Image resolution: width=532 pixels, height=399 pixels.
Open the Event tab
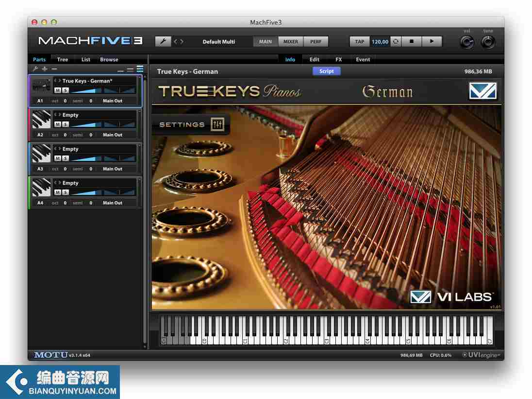tap(363, 59)
